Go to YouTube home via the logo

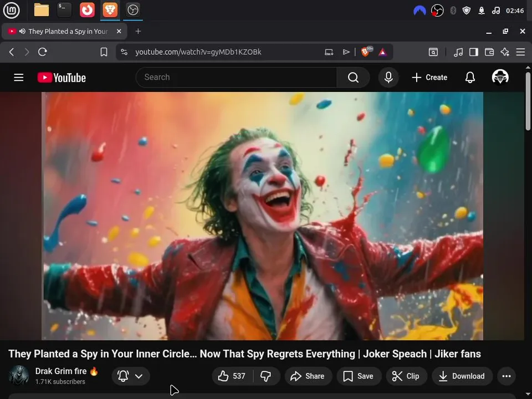(x=62, y=78)
